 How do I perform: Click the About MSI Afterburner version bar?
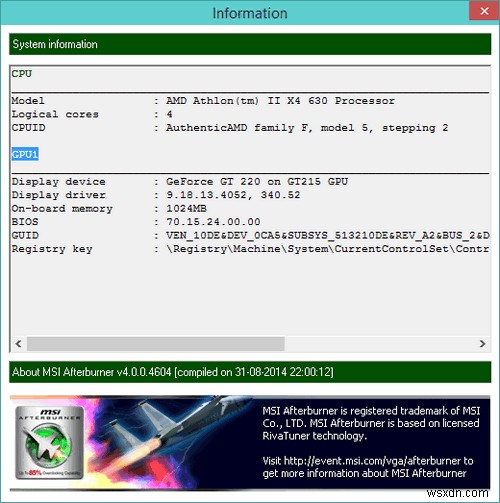pyautogui.click(x=250, y=372)
